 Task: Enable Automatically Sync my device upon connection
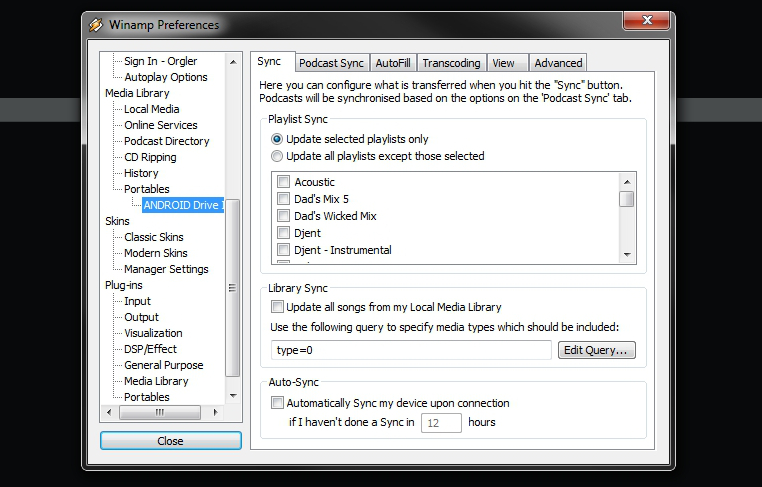click(x=277, y=403)
